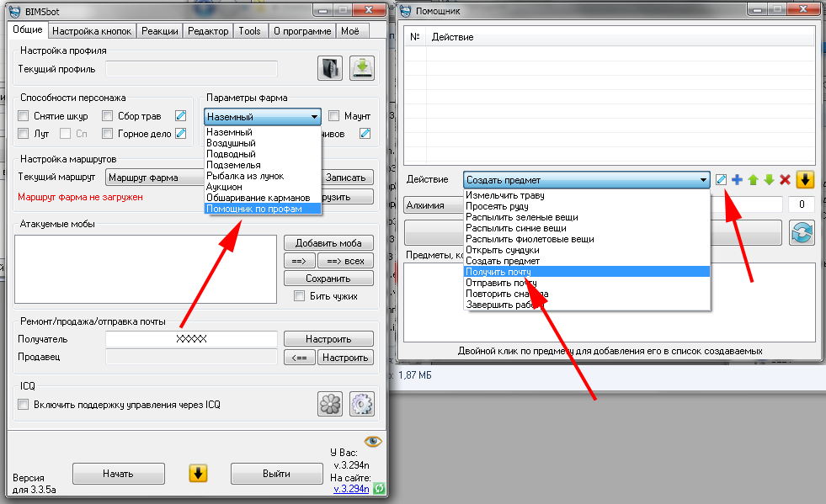The height and width of the screenshot is (504, 826).
Task: Enable the Снятие шкур checkbox
Action: [x=24, y=116]
